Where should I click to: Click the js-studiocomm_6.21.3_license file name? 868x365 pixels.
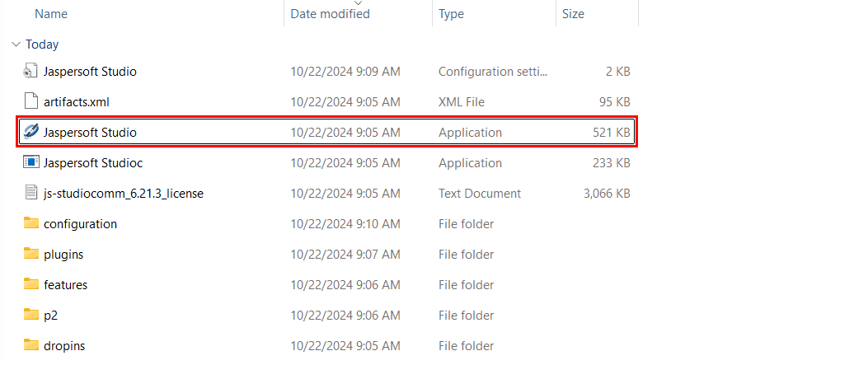pos(124,194)
